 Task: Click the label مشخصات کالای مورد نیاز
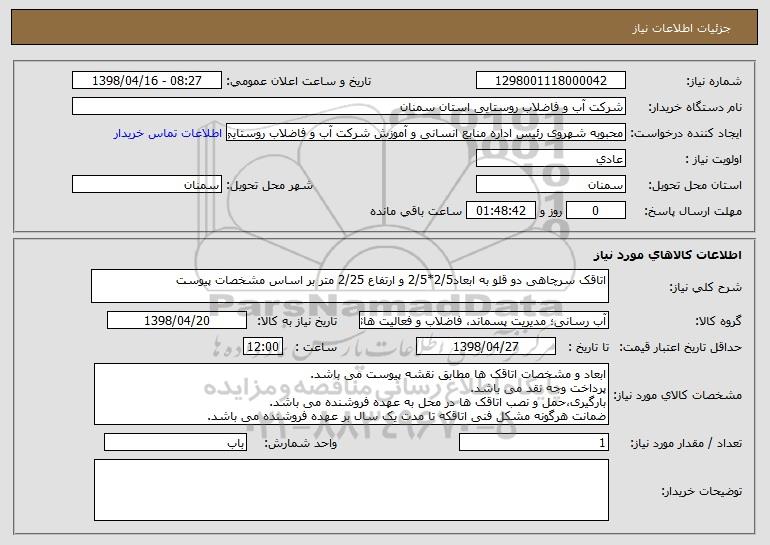(678, 395)
